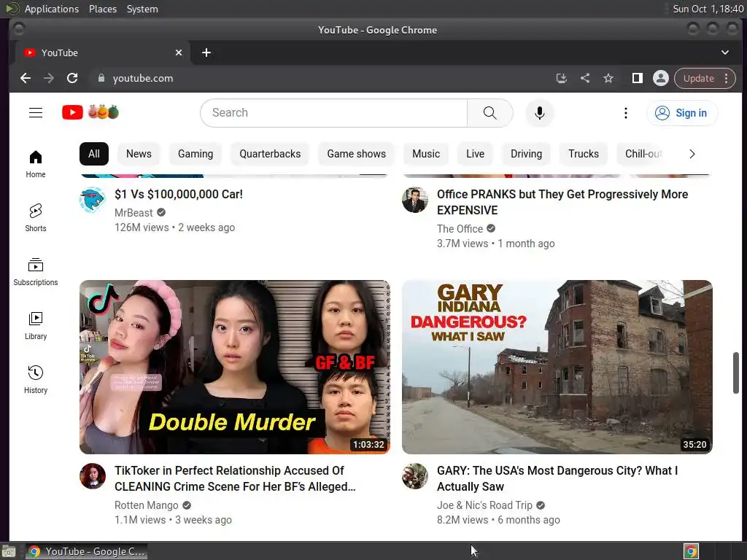Open The Office channel name link
The image size is (747, 560).
460,228
